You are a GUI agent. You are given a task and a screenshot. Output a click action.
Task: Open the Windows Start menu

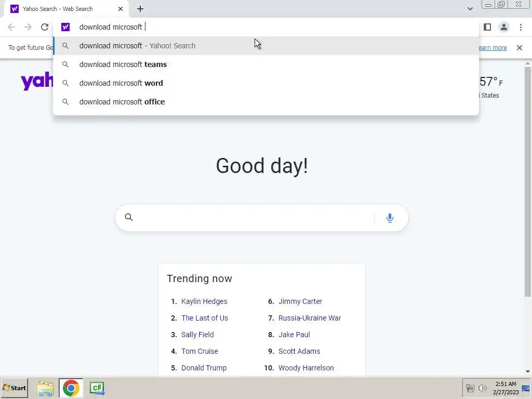coord(14,388)
